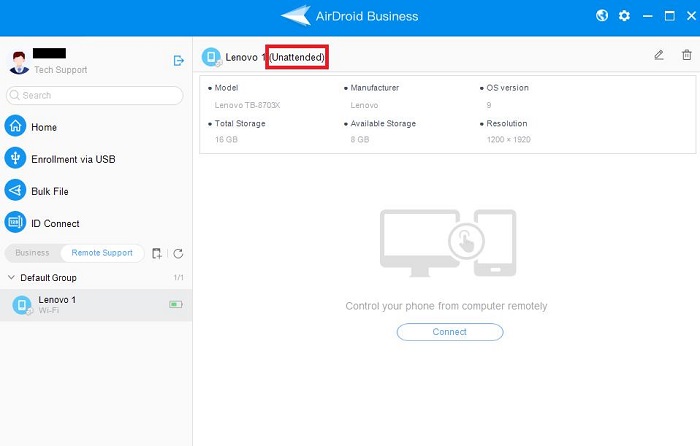Switch to the Business tab
Image resolution: width=700 pixels, height=446 pixels.
pyautogui.click(x=33, y=253)
